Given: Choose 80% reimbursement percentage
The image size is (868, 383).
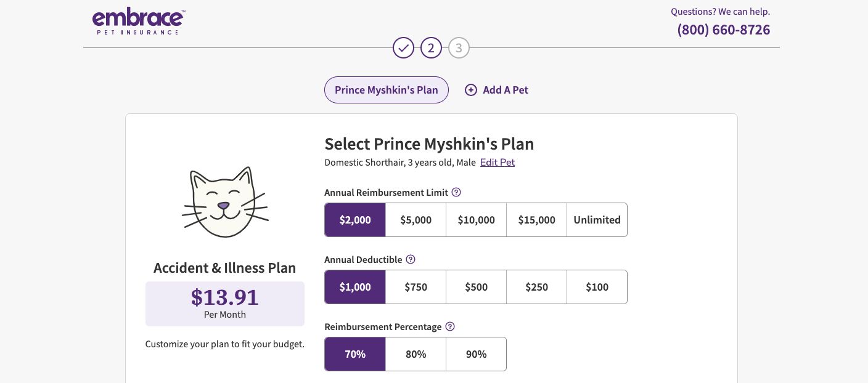Looking at the screenshot, I should point(416,354).
